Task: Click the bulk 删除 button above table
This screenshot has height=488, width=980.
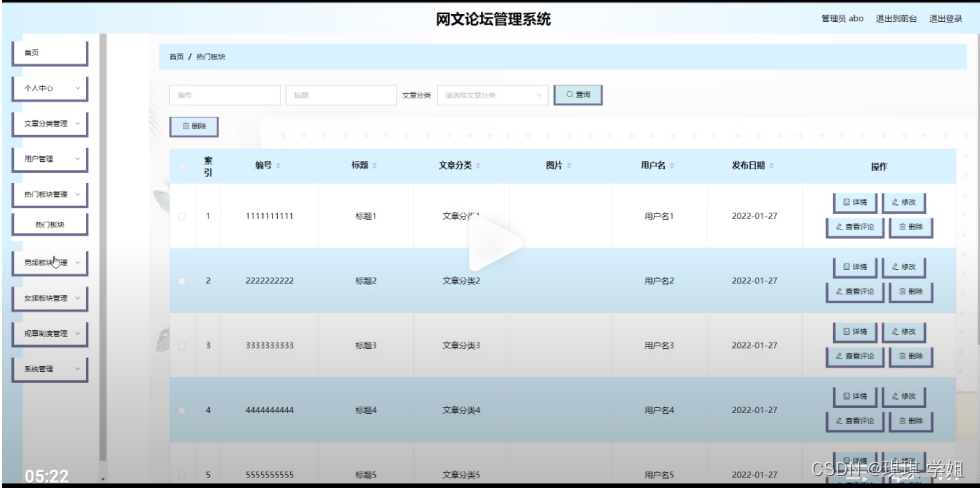Action: (194, 126)
